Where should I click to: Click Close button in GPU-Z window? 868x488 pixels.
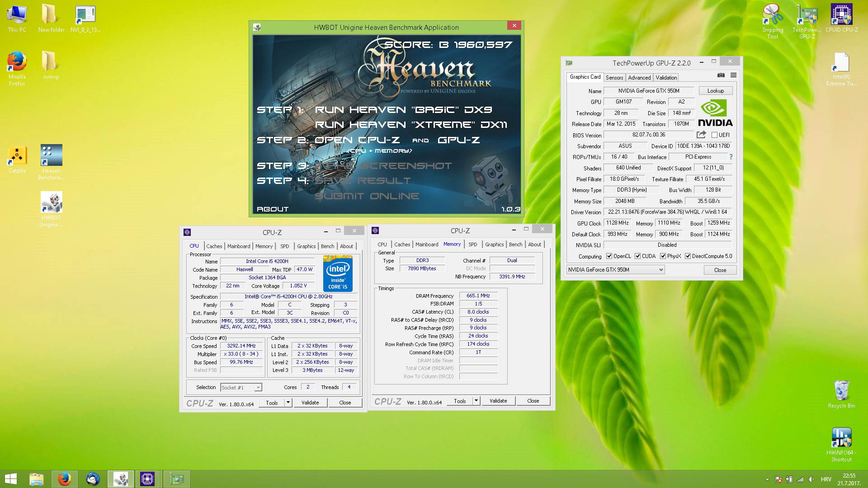[x=720, y=270]
